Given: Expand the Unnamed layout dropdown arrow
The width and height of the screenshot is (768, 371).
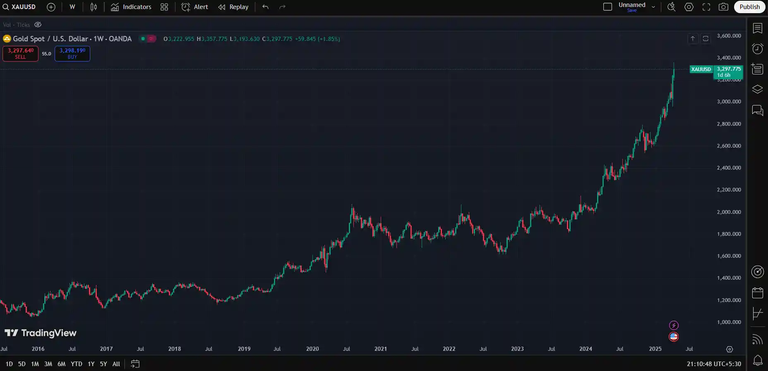Looking at the screenshot, I should pyautogui.click(x=653, y=7).
